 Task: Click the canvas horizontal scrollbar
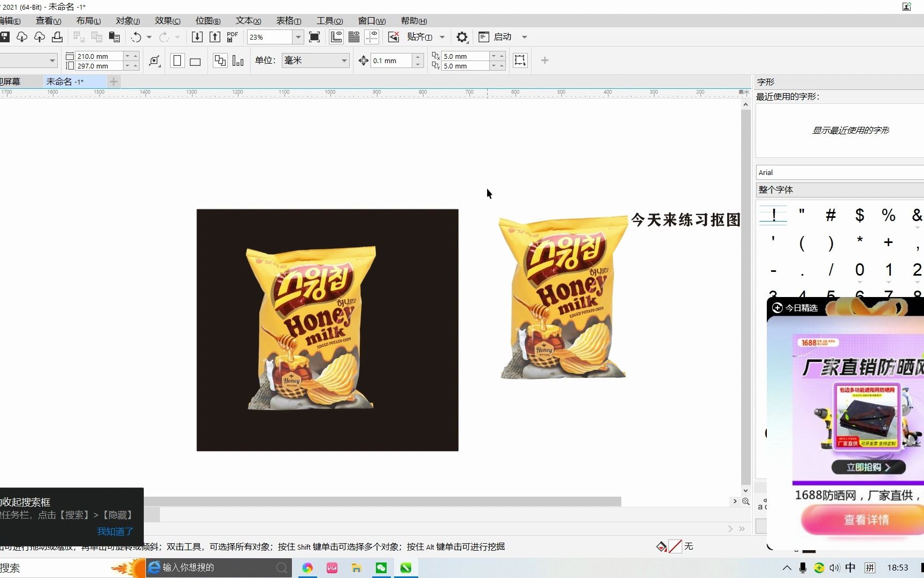382,501
